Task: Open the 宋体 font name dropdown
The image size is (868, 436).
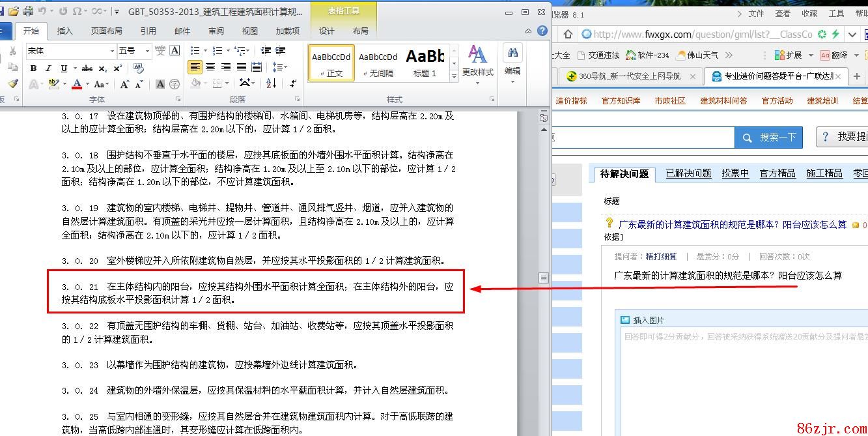Action: [x=111, y=51]
